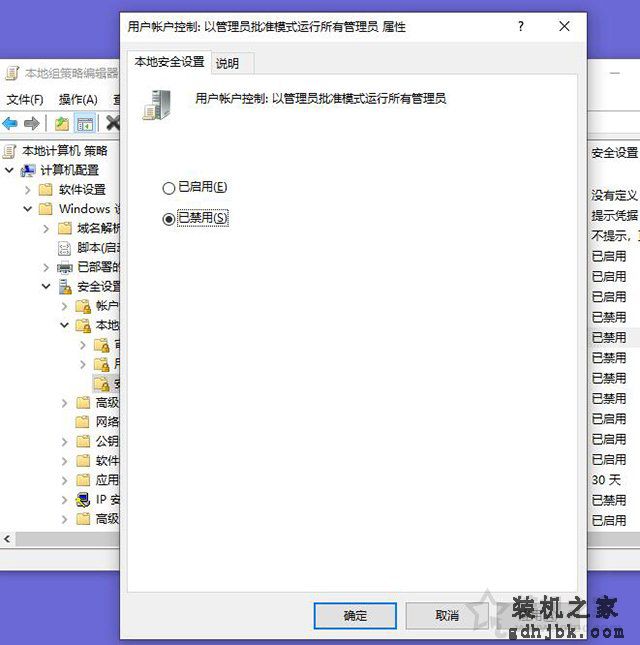Select 本地计算机 策略 tree label
The height and width of the screenshot is (645, 640).
coord(65,151)
